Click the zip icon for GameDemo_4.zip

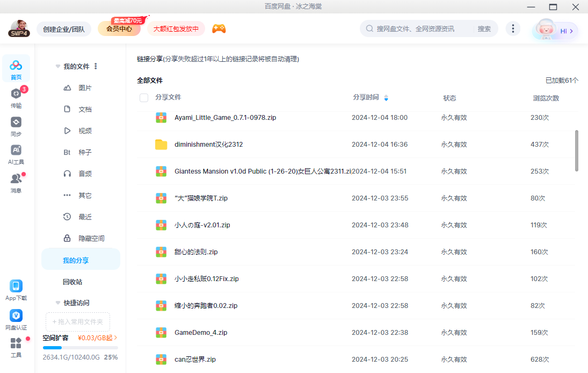pos(161,333)
